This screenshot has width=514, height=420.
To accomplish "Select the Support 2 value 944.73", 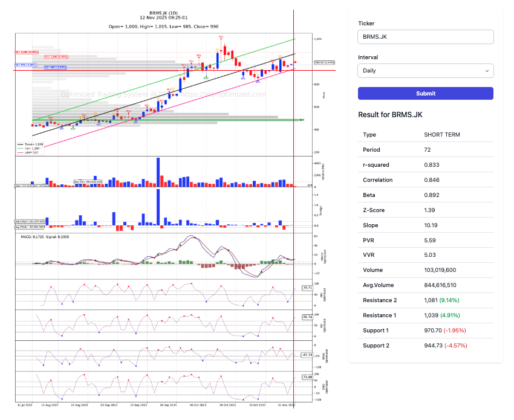I will coord(435,346).
